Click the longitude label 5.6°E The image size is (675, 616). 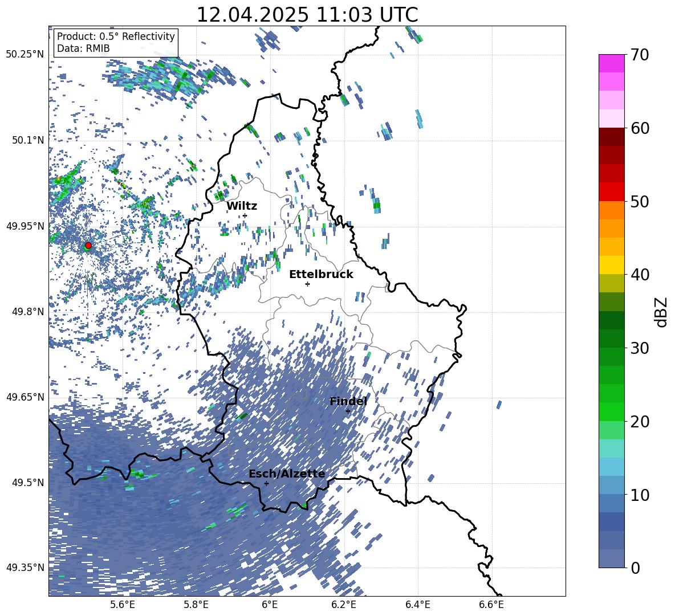point(122,605)
